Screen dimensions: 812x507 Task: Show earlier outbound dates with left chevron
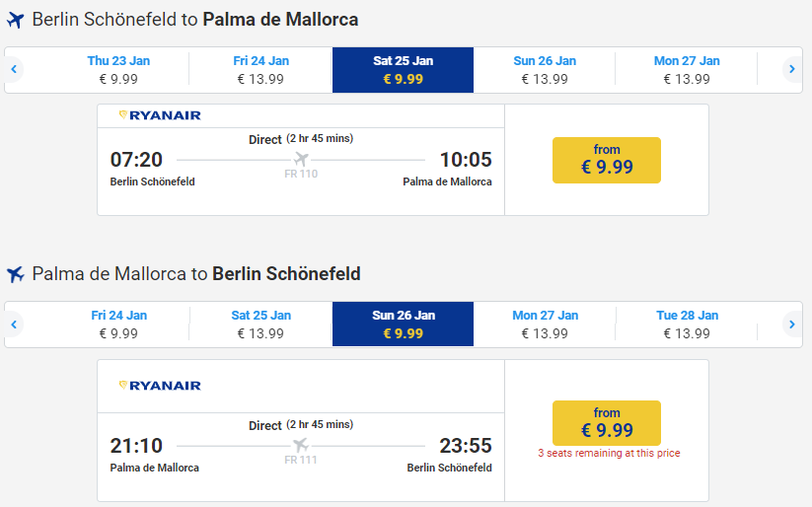14,69
